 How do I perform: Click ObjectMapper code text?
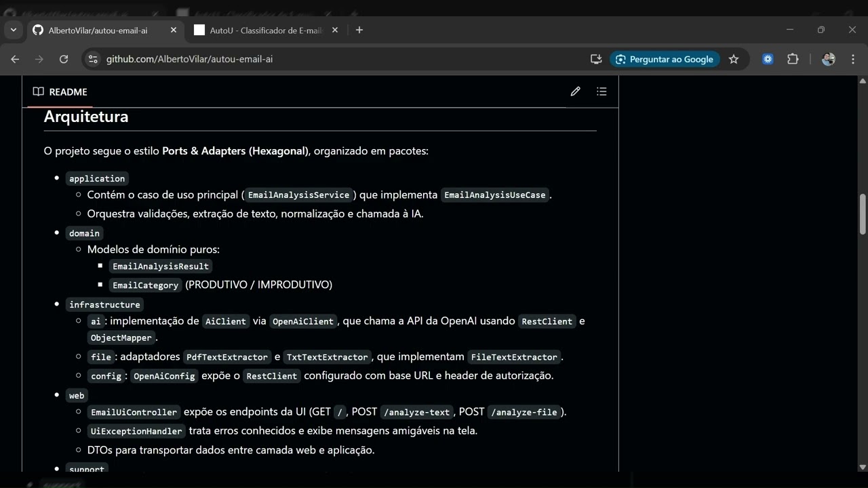point(122,338)
